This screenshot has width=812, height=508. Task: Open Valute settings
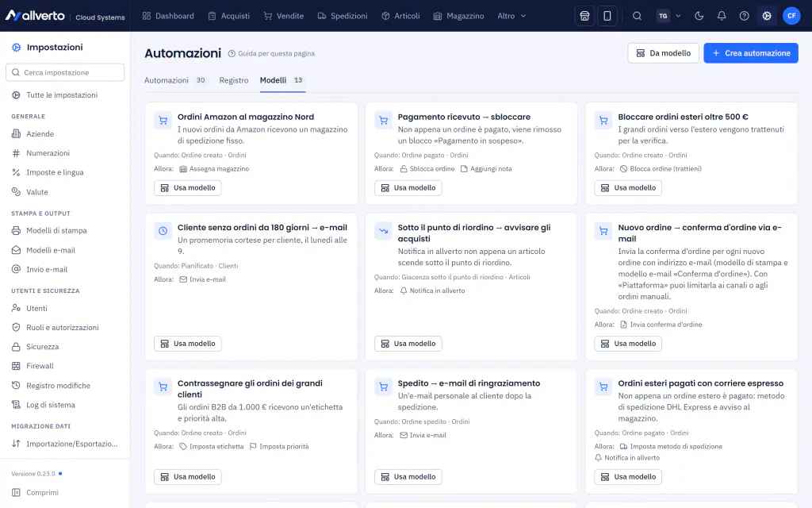click(x=65, y=192)
